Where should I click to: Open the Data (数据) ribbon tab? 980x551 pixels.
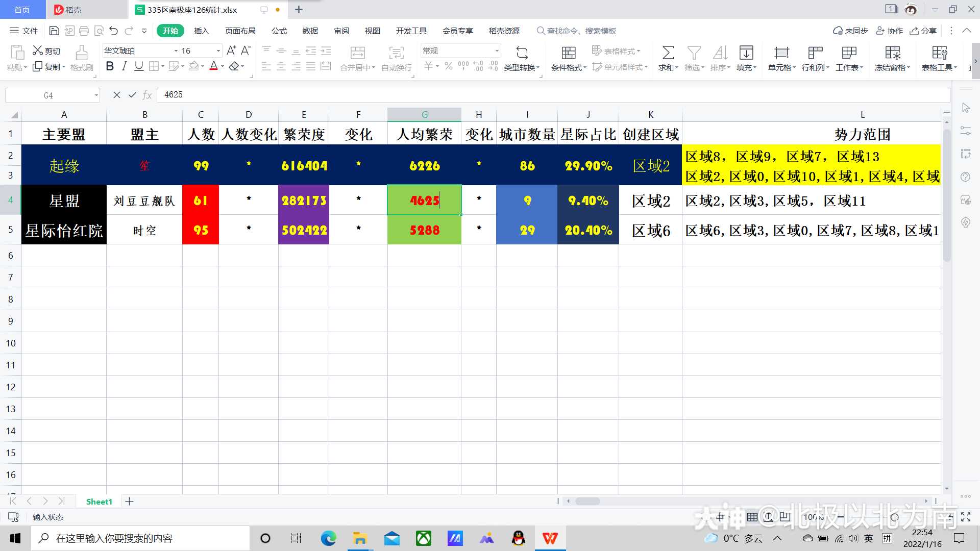point(310,31)
